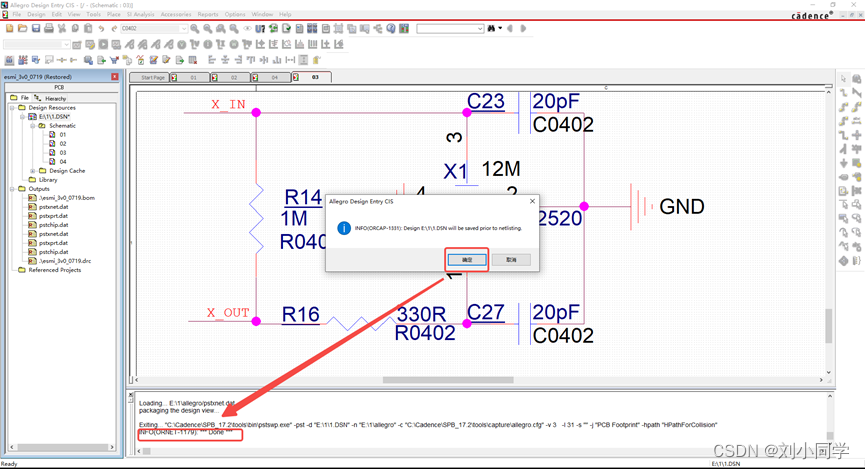Image resolution: width=865 pixels, height=469 pixels.
Task: Click the Undo arrow icon
Action: coord(101,29)
